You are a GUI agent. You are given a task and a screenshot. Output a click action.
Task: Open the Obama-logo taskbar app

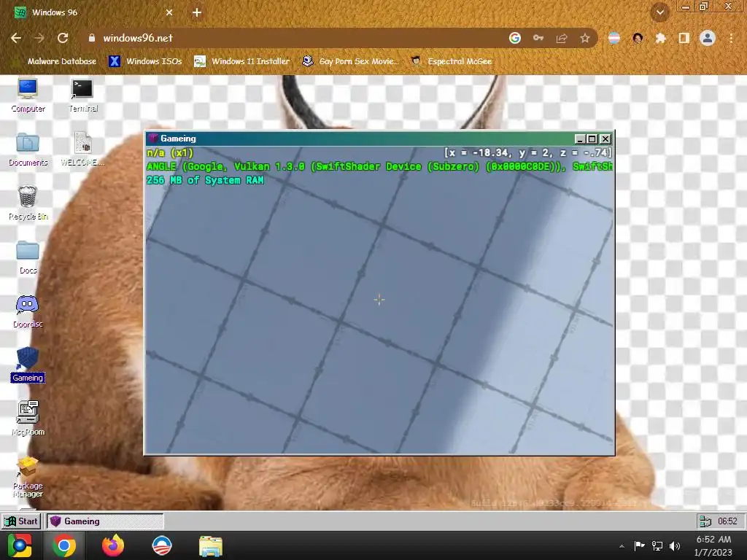tap(161, 545)
